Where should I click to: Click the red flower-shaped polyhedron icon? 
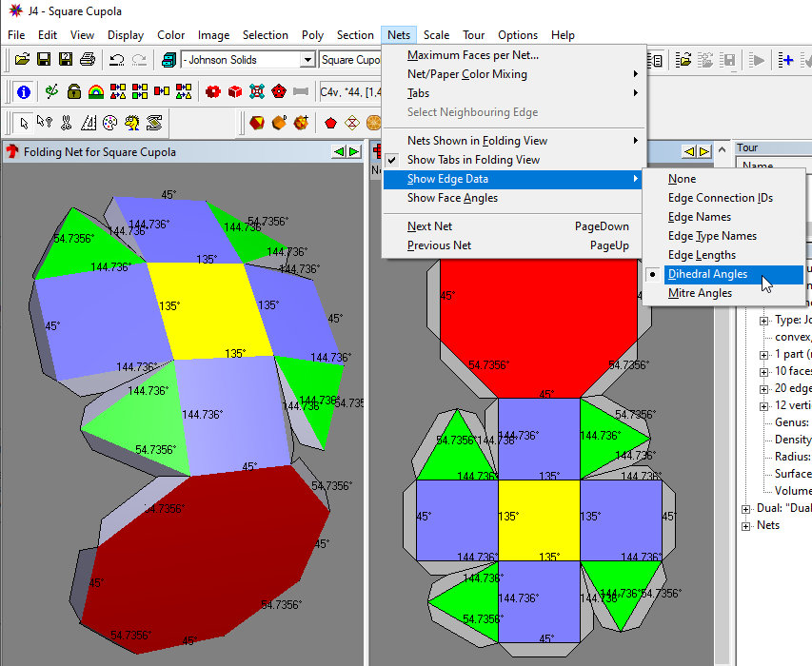coord(213,92)
